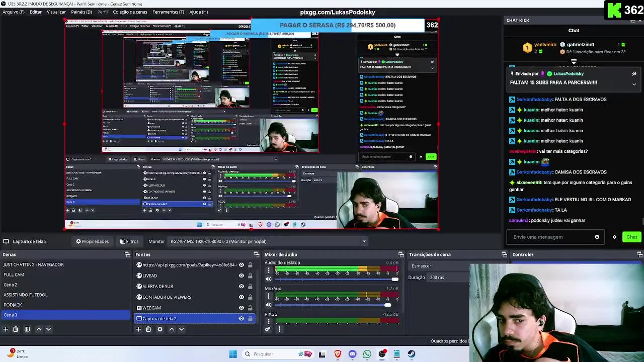Image resolution: width=644 pixels, height=362 pixels.
Task: Open scene filters icon in Cenas panel
Action: tap(27, 329)
